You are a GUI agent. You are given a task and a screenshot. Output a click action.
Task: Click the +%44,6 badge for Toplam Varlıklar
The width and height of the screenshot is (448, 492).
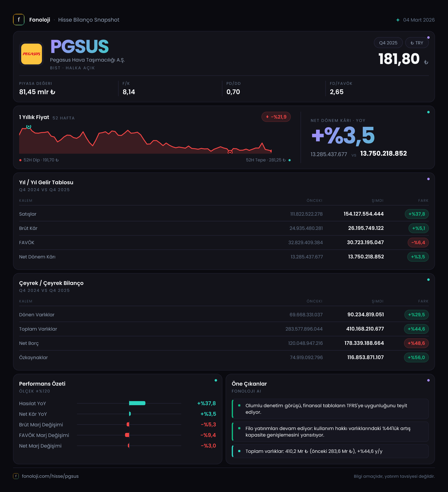416,329
